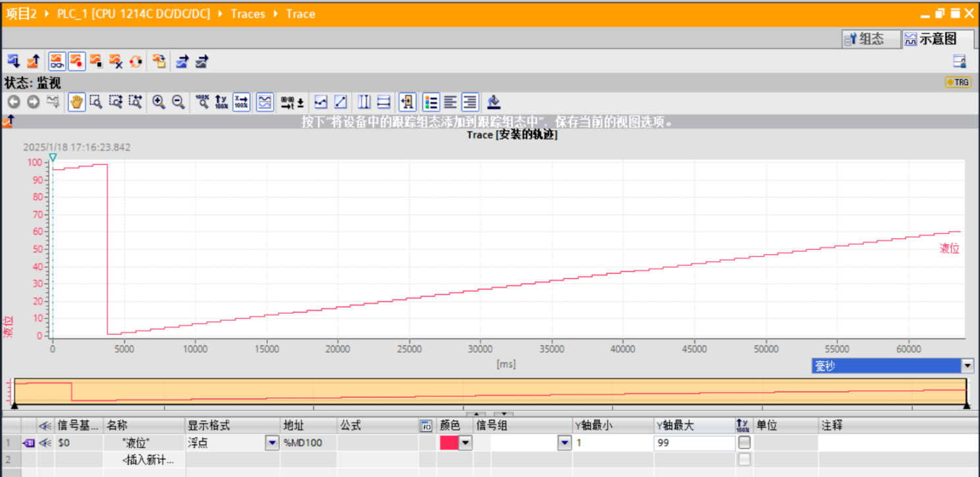Click the 插入新计... placeholder row
This screenshot has height=477, width=980.
tap(145, 460)
